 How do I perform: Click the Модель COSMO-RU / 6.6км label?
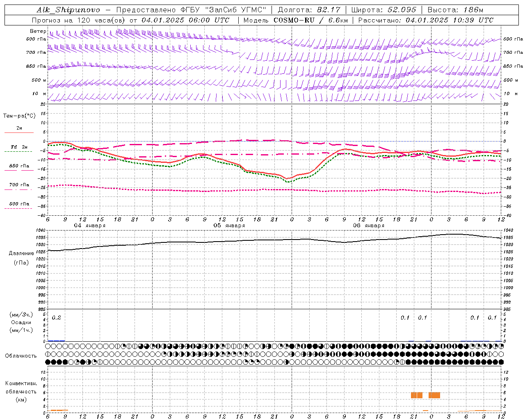point(296,20)
